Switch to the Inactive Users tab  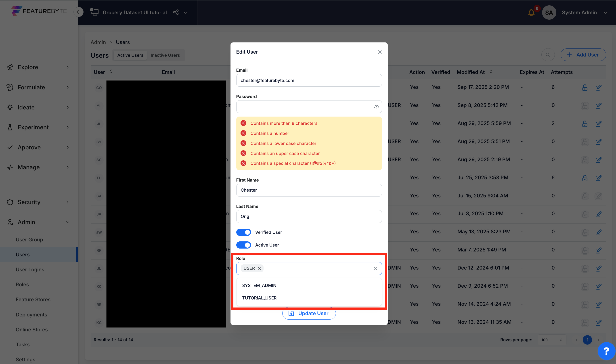click(x=165, y=55)
